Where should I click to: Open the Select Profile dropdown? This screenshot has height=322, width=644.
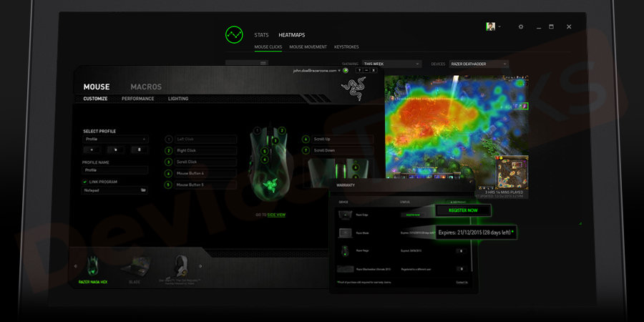[x=115, y=140]
